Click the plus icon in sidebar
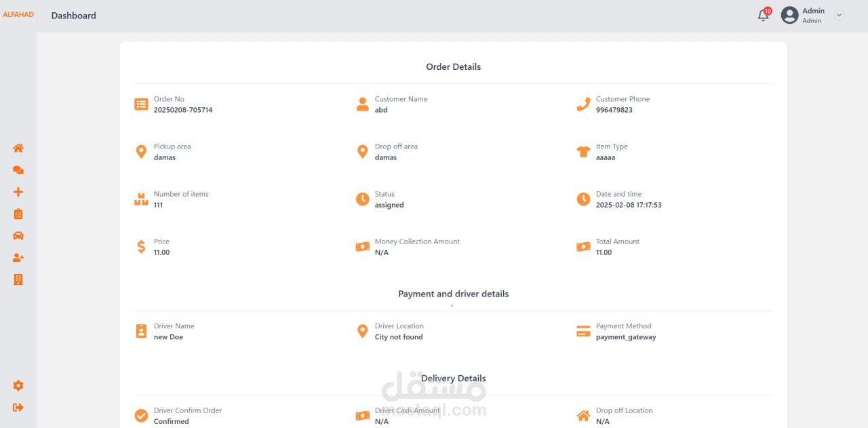Image resolution: width=868 pixels, height=428 pixels. (x=18, y=192)
